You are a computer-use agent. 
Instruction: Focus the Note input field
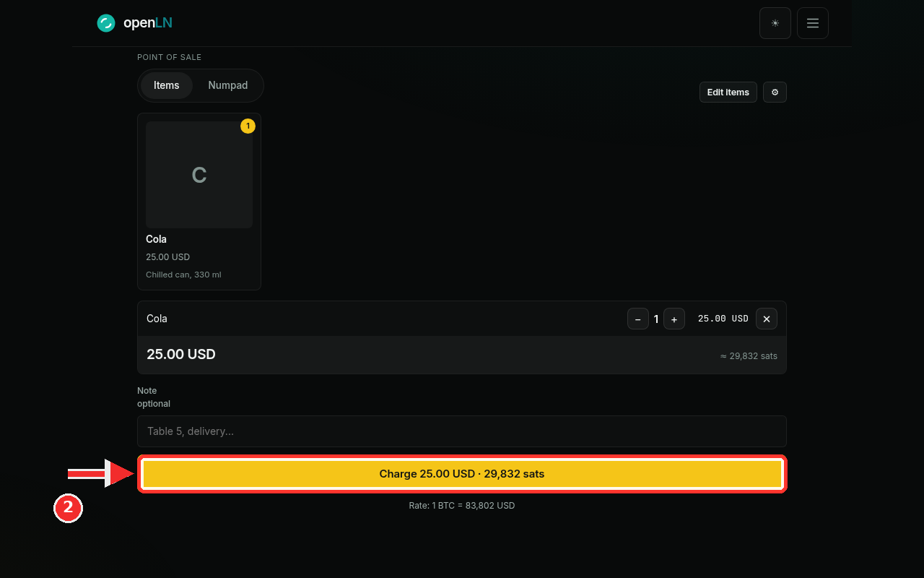[462, 431]
